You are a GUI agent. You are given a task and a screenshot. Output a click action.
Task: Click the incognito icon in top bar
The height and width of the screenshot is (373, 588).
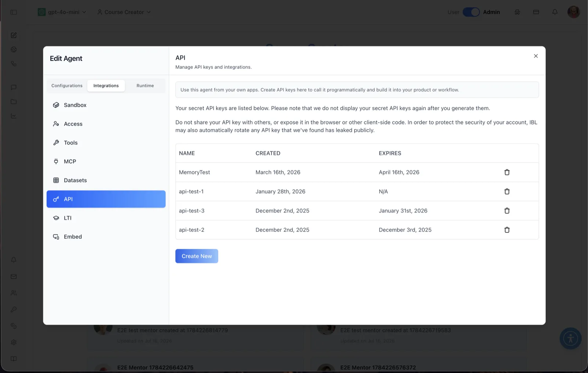tap(517, 12)
